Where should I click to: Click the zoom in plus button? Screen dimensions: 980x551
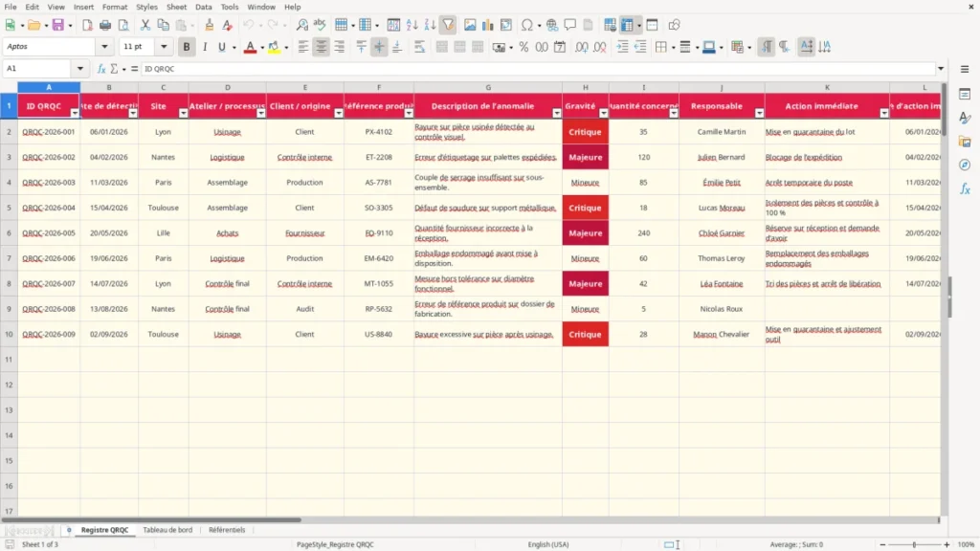point(947,544)
